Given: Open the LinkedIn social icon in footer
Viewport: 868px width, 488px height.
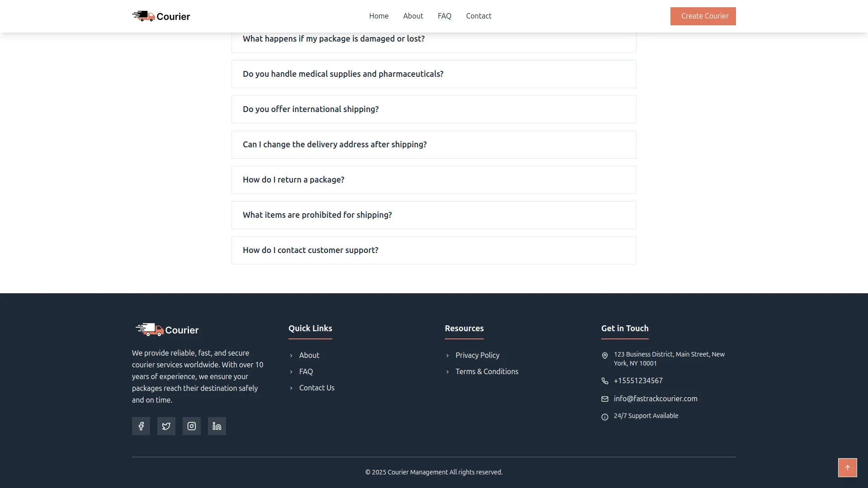Looking at the screenshot, I should coord(217,426).
